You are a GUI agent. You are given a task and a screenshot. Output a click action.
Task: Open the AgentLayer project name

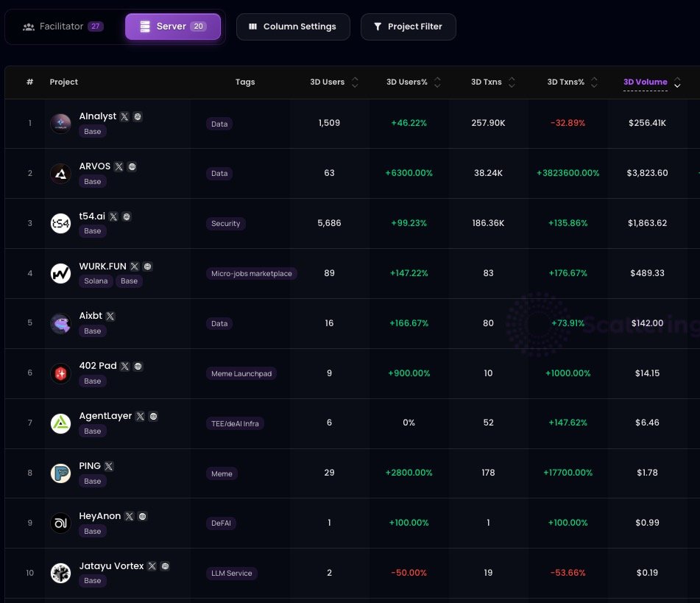click(105, 416)
